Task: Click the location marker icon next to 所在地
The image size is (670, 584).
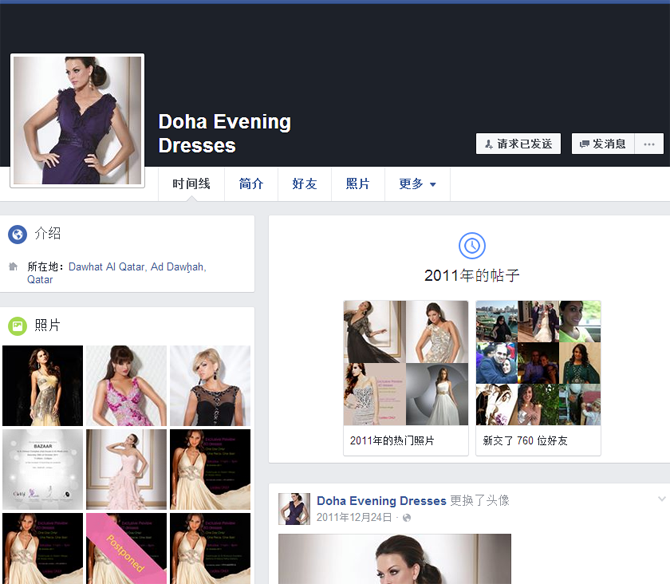Action: [x=14, y=267]
